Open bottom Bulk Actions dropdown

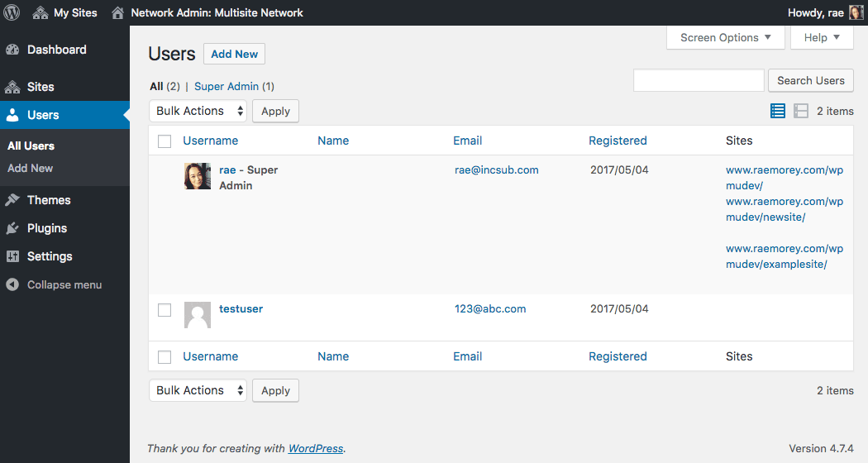tap(198, 390)
